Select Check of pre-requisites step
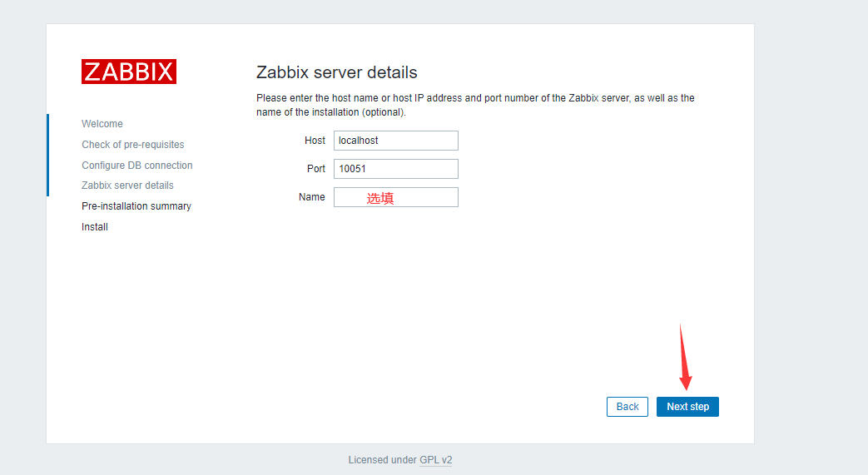868x475 pixels. pos(133,145)
